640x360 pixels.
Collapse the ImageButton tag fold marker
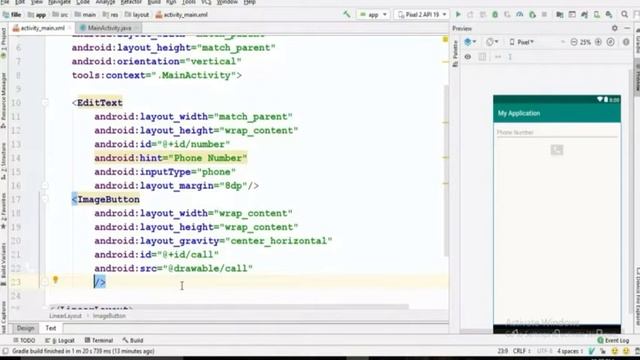point(45,200)
